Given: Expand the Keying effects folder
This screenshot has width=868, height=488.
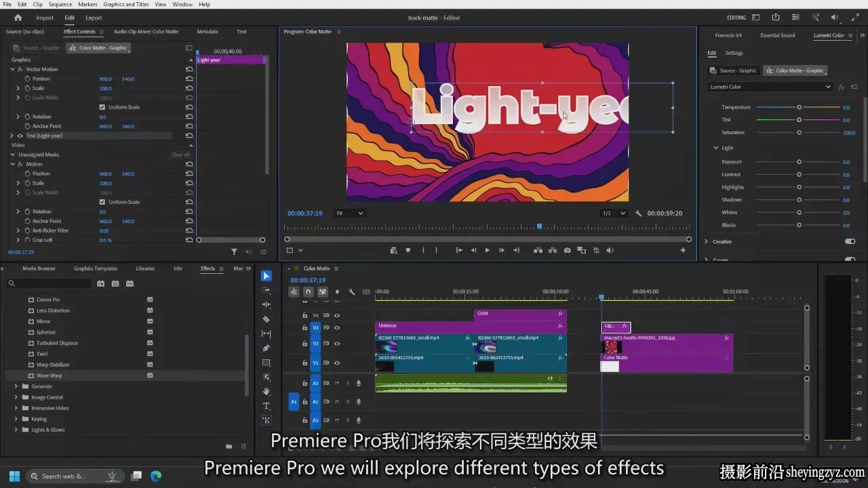Looking at the screenshot, I should click(x=16, y=419).
